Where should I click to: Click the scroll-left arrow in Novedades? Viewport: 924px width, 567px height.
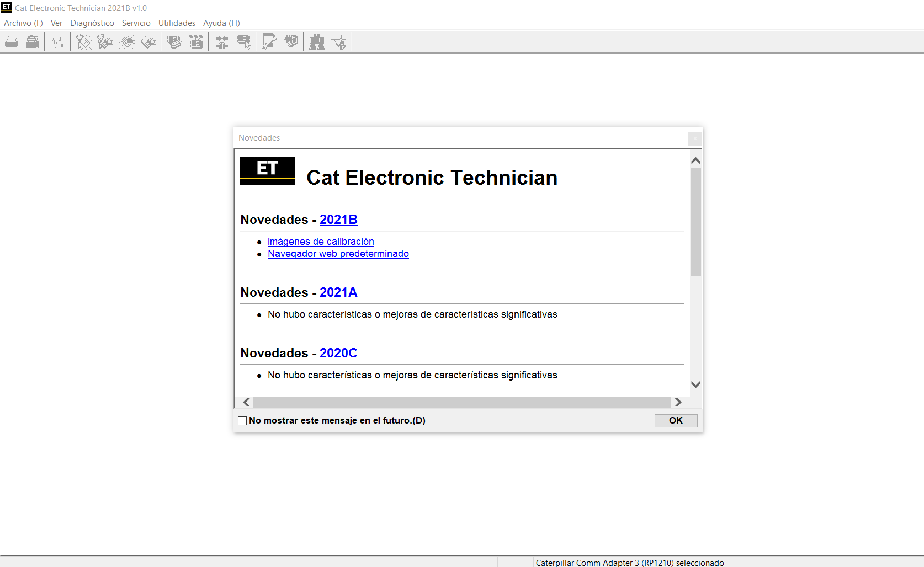[247, 402]
